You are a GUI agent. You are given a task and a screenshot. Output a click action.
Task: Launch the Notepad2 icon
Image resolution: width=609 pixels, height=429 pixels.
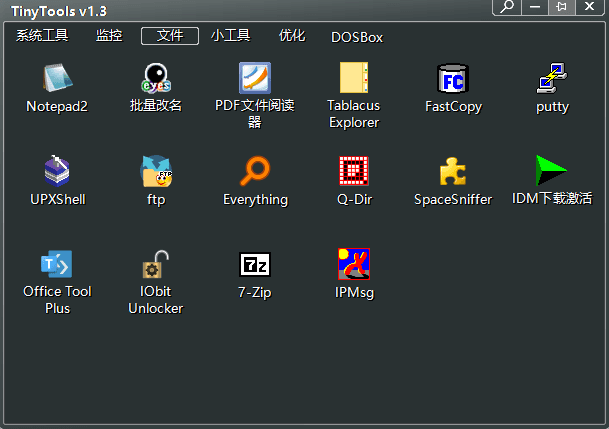coord(57,78)
